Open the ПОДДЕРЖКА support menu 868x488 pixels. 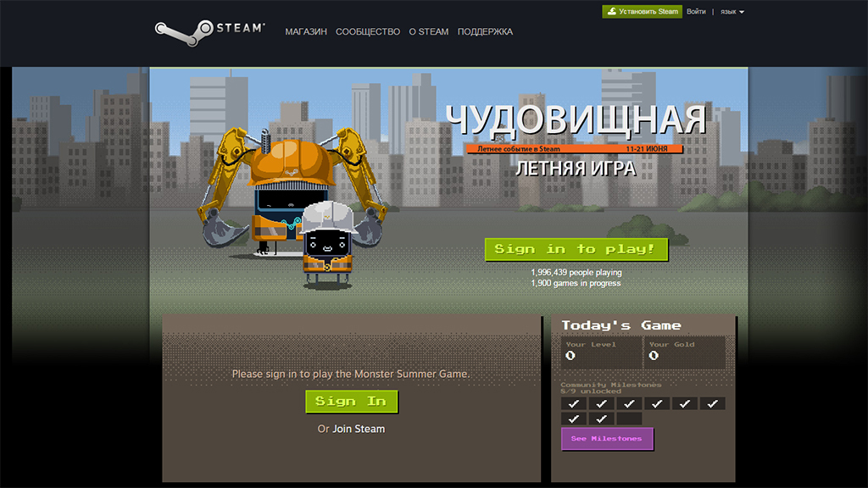click(x=485, y=31)
